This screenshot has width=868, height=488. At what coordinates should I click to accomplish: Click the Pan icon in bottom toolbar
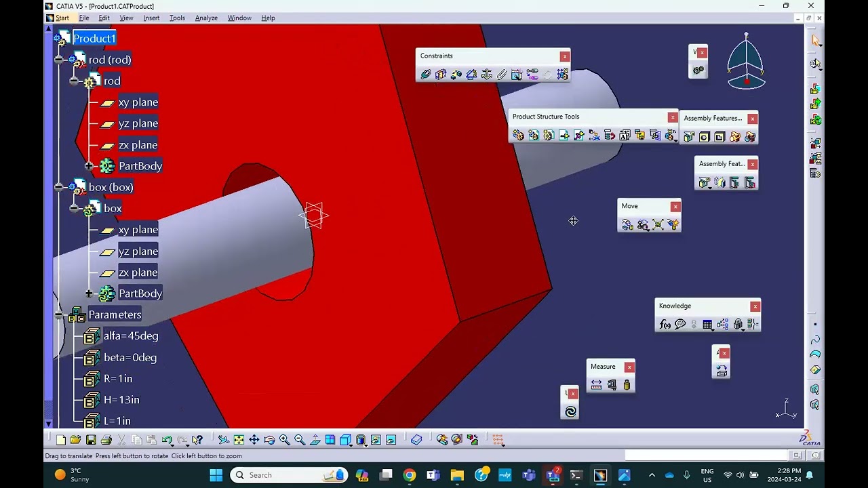tap(254, 440)
